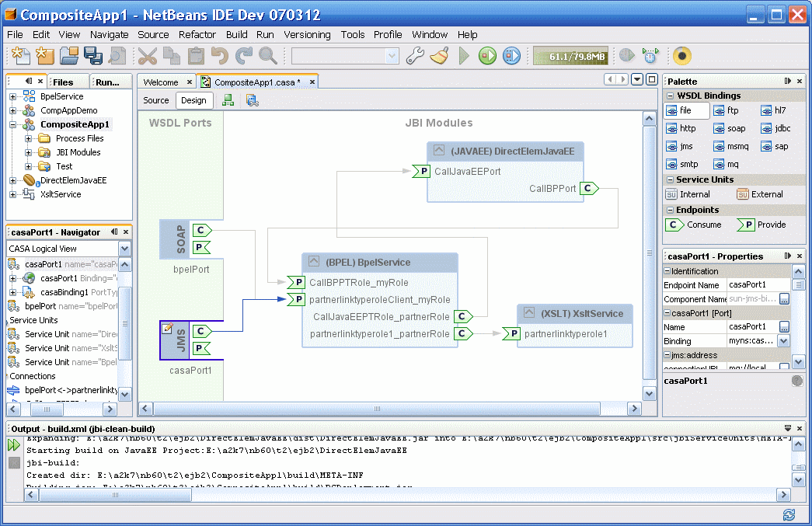Select the mq WSDL binding

(x=727, y=164)
